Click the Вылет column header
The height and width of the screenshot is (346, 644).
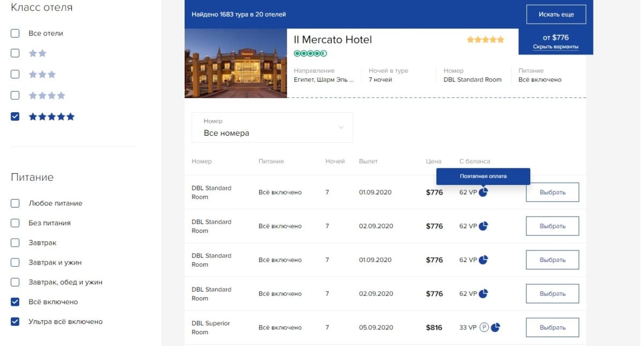coord(368,161)
